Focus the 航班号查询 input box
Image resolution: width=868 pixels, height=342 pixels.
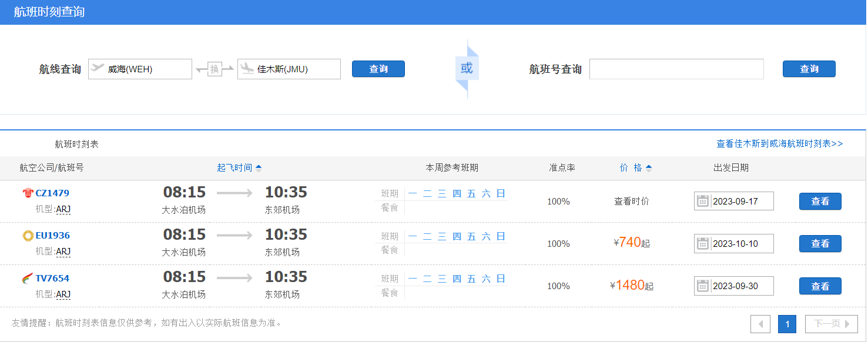[x=676, y=69]
